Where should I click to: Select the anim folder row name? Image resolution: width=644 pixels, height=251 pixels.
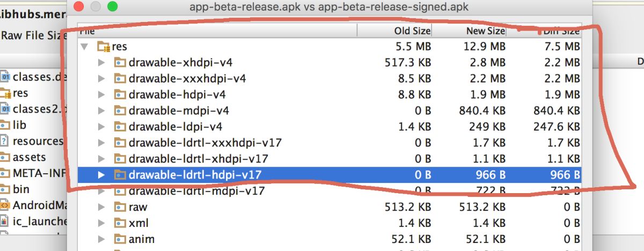(142, 239)
